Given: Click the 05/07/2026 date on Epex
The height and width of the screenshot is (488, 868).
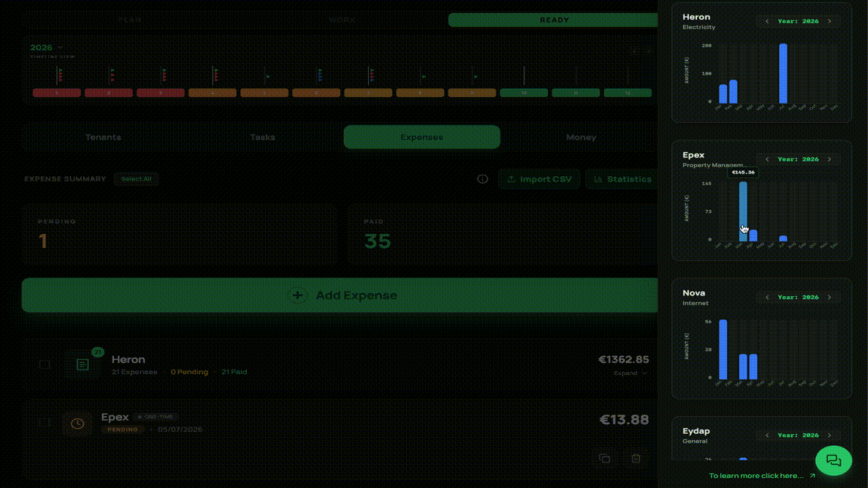Looking at the screenshot, I should coord(180,429).
